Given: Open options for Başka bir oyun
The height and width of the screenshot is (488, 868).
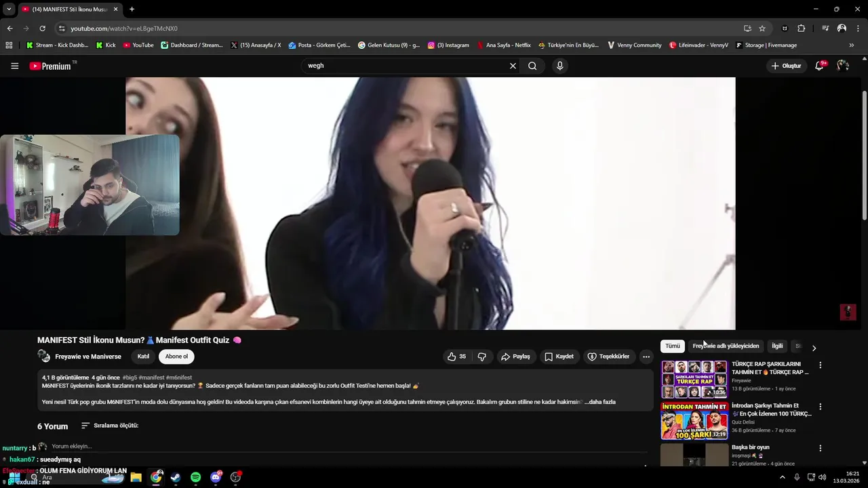Looking at the screenshot, I should coord(820,448).
